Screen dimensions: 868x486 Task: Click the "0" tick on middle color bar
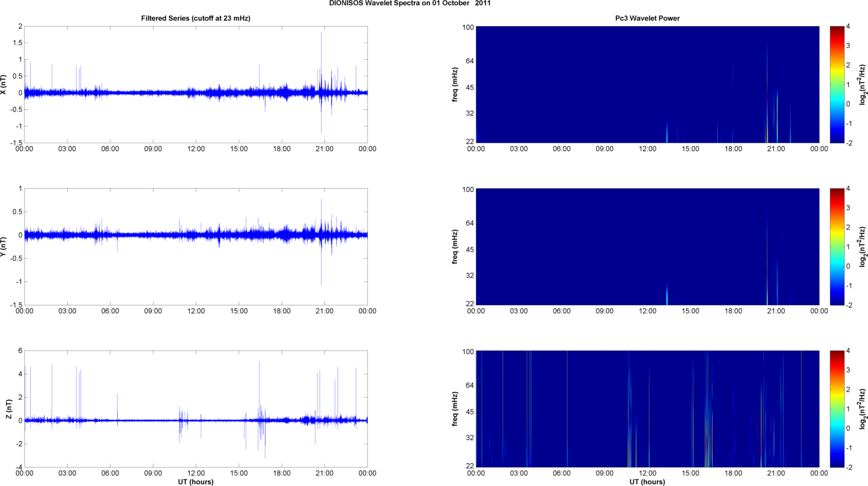click(x=848, y=266)
